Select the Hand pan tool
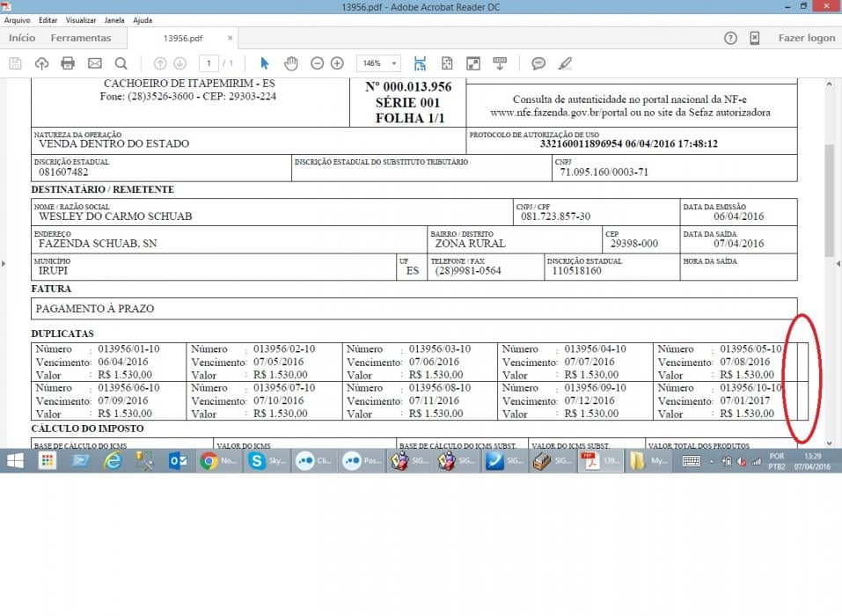This screenshot has width=842, height=616. pyautogui.click(x=291, y=63)
